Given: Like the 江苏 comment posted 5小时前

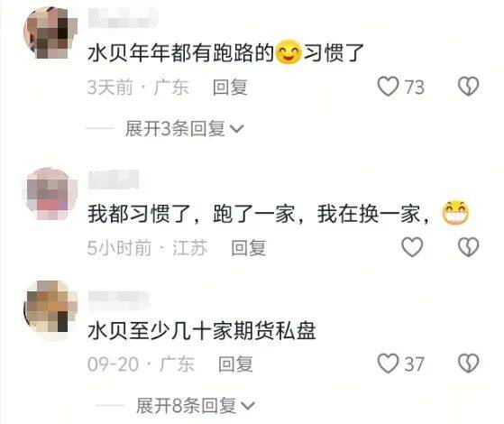Looking at the screenshot, I should click(412, 247).
